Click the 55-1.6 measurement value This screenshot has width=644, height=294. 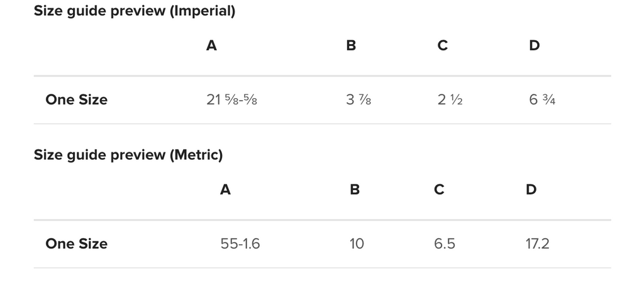coord(240,244)
